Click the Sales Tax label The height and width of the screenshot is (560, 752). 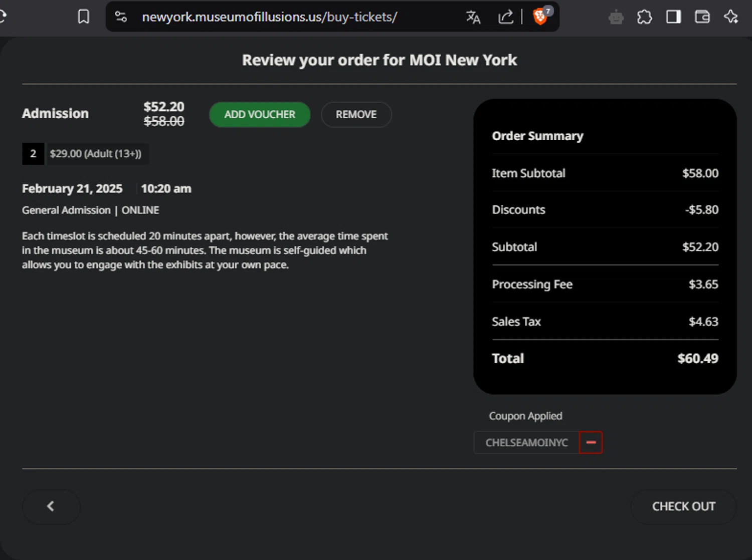point(516,322)
